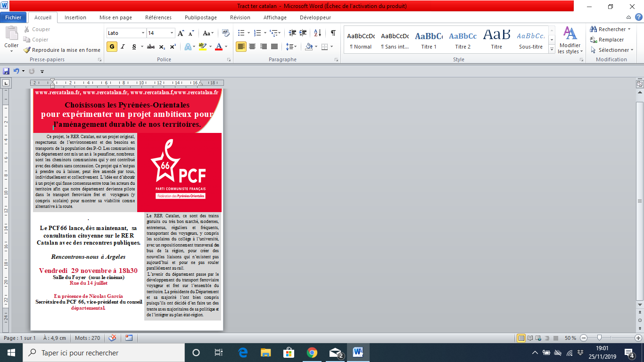Switch to outline (Plan) view
This screenshot has width=644, height=362.
coord(547,338)
